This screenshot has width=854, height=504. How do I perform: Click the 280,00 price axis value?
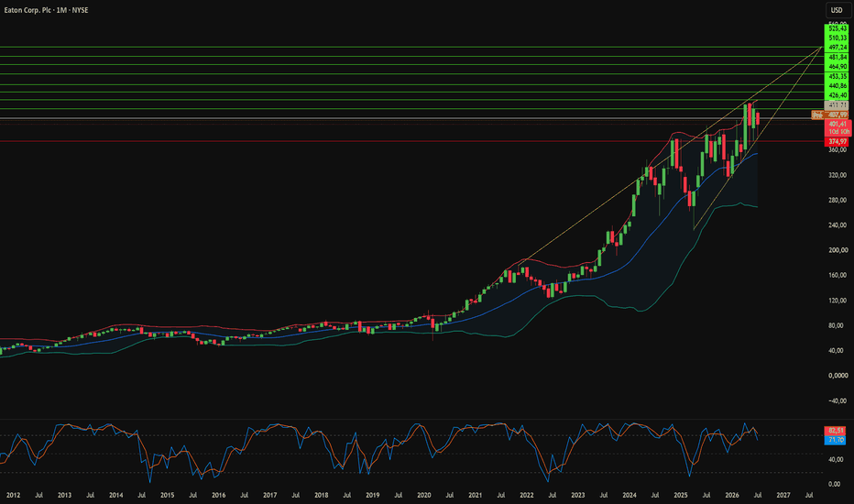838,200
